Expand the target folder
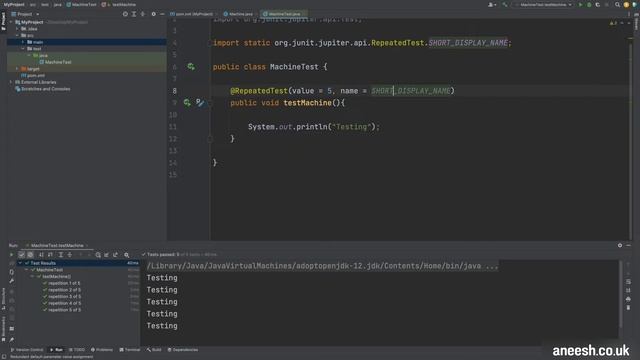Viewport: 640px width, 360px height. click(17, 69)
